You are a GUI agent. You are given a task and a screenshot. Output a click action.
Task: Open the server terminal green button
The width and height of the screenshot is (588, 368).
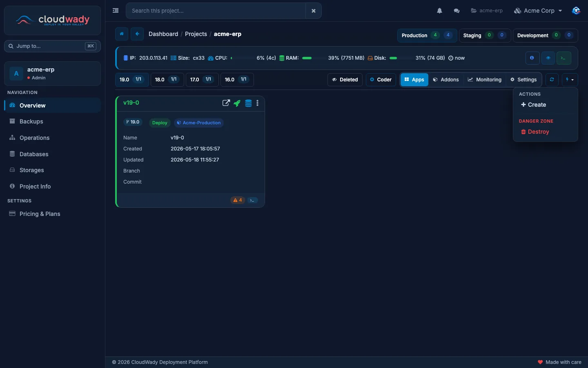pos(563,58)
